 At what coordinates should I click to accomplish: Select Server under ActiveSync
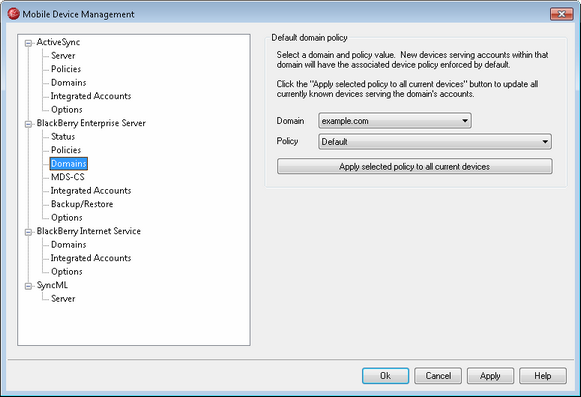pyautogui.click(x=63, y=56)
